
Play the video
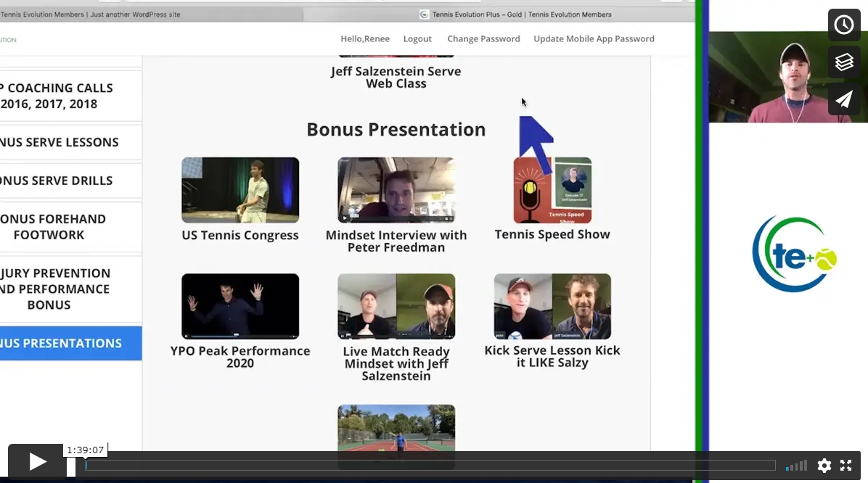coord(36,461)
